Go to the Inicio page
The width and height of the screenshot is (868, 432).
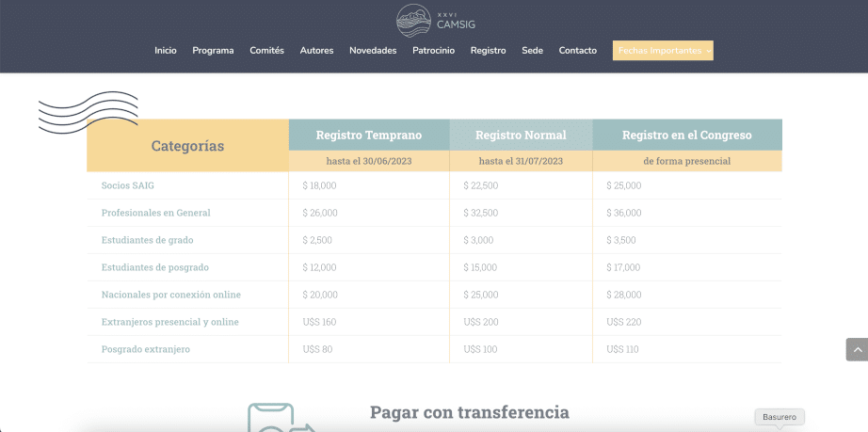point(166,51)
